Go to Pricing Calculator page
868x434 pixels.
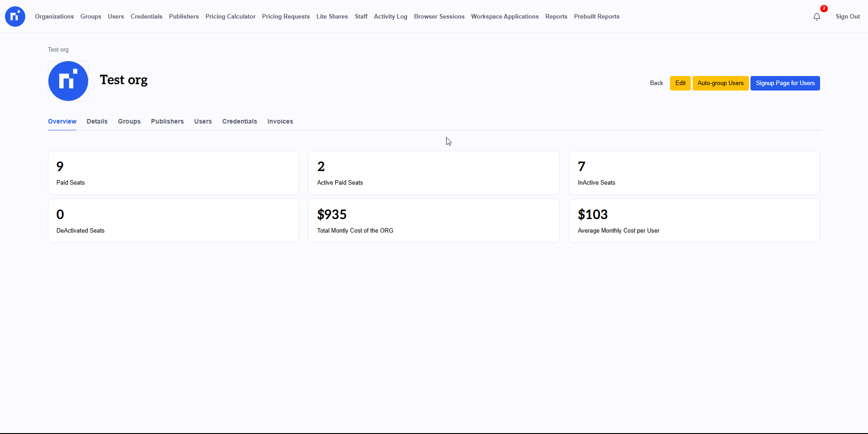[230, 17]
